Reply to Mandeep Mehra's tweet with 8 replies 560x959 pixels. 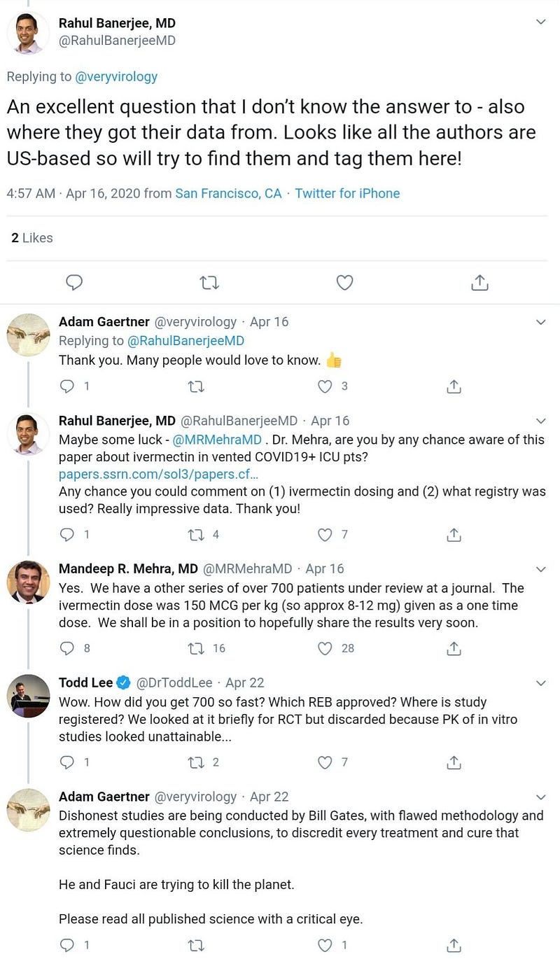(x=67, y=648)
